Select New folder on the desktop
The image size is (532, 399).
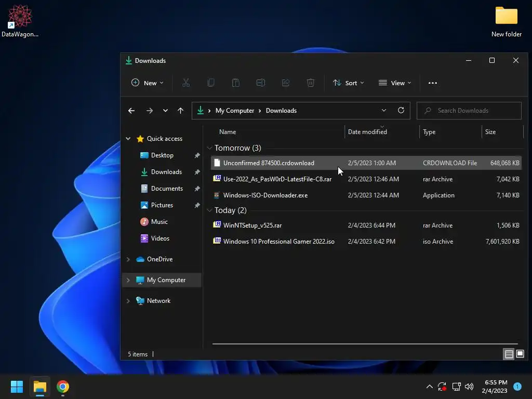tap(506, 21)
